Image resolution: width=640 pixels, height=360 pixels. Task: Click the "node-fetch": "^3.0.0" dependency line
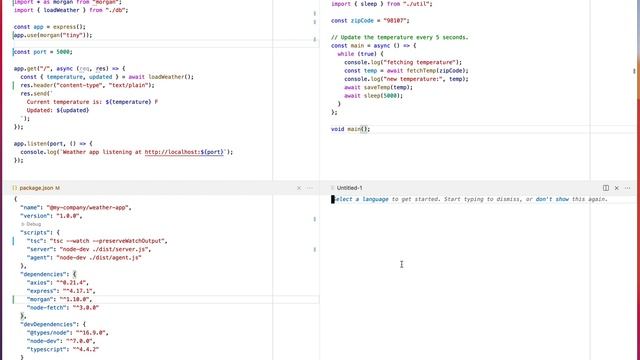tap(63, 308)
